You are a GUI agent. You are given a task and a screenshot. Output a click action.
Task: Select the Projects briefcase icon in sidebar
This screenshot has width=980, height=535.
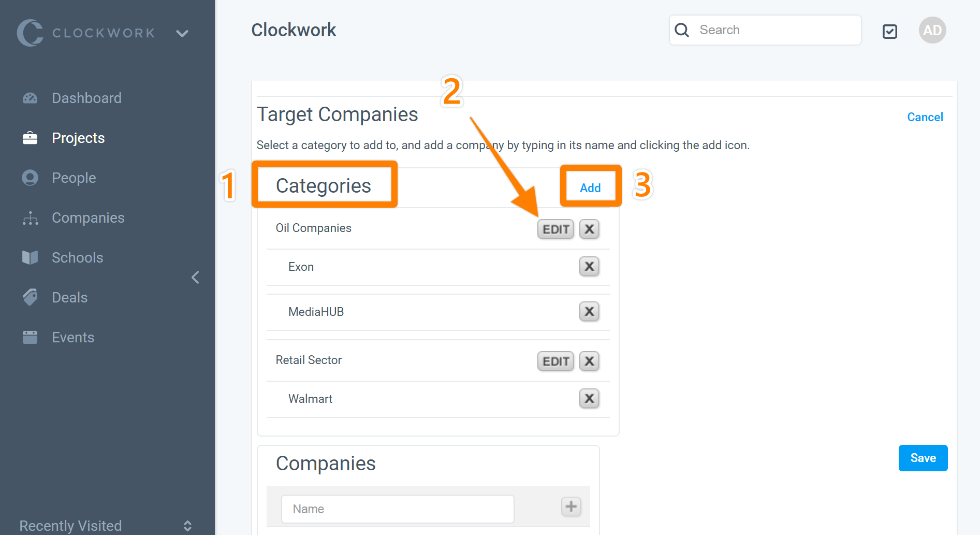30,138
